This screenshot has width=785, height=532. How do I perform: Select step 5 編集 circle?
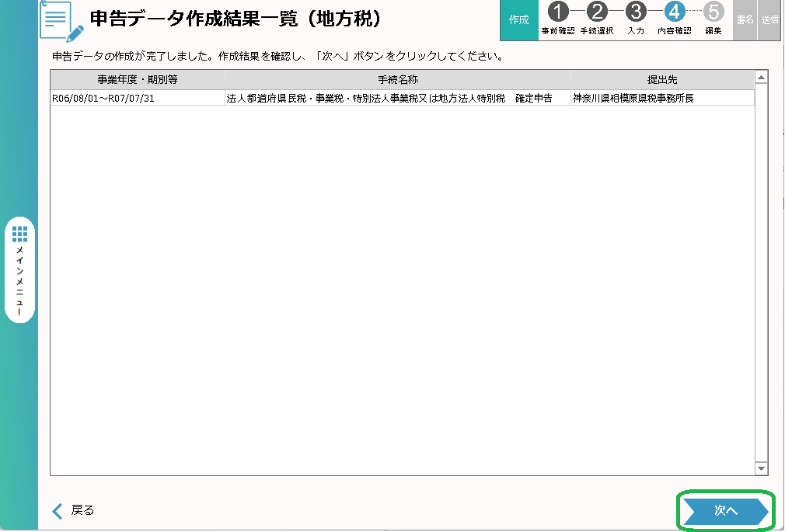point(713,12)
